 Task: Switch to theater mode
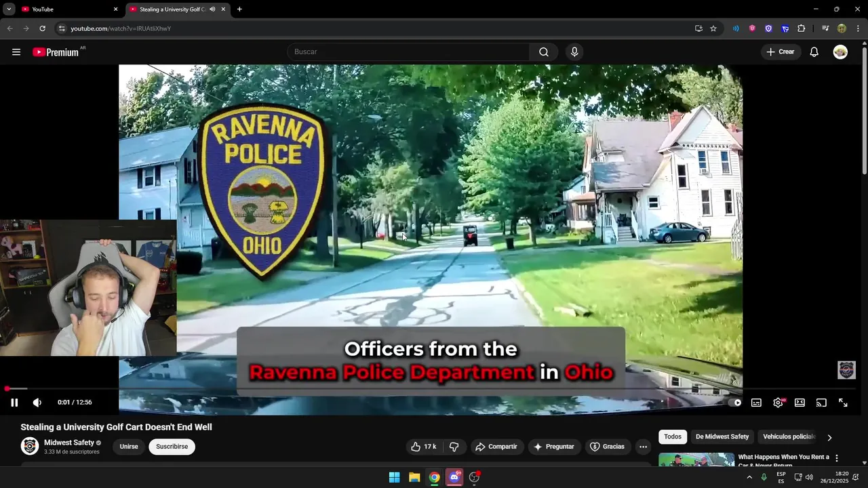[x=800, y=403]
